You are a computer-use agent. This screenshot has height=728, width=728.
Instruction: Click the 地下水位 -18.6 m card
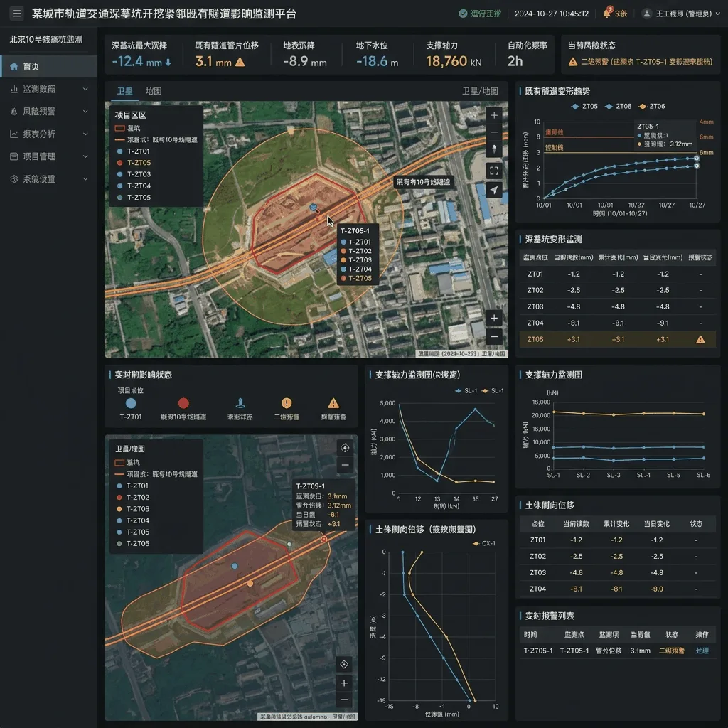click(x=377, y=55)
